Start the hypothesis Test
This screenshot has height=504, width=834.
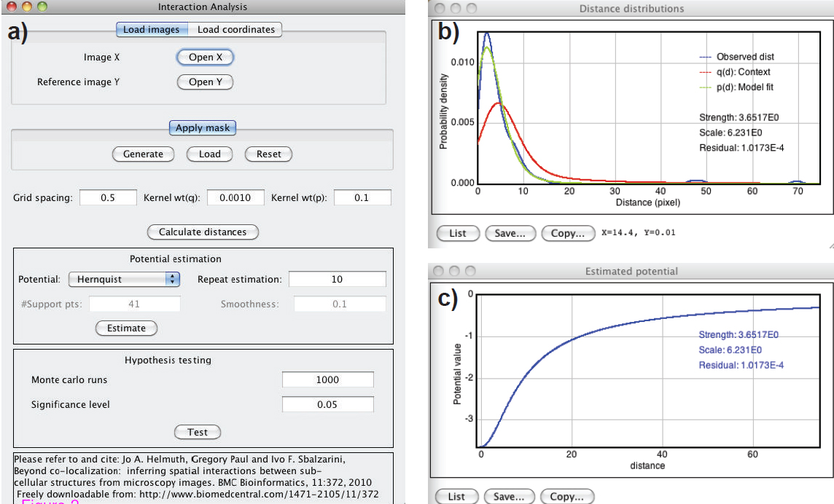pos(198,433)
